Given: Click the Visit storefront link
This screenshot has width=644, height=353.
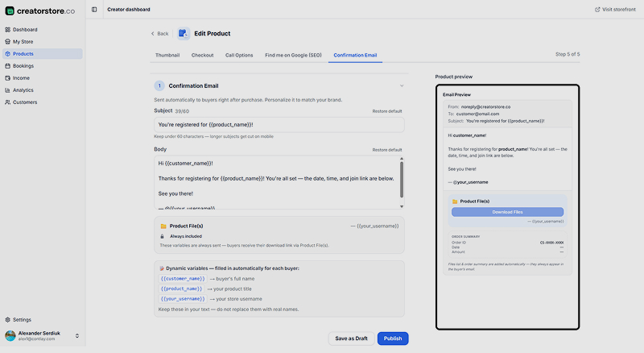Looking at the screenshot, I should click(615, 10).
